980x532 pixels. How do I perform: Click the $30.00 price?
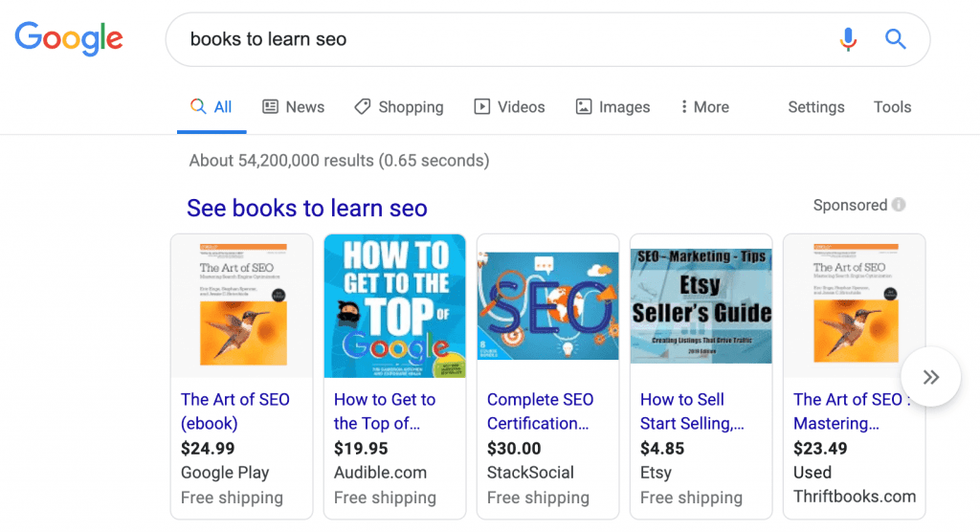(x=514, y=448)
